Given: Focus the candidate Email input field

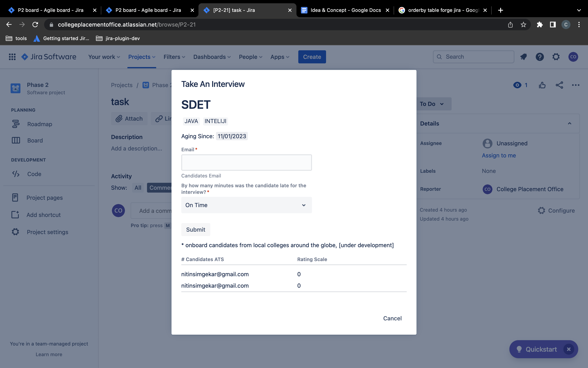Looking at the screenshot, I should click(x=246, y=162).
